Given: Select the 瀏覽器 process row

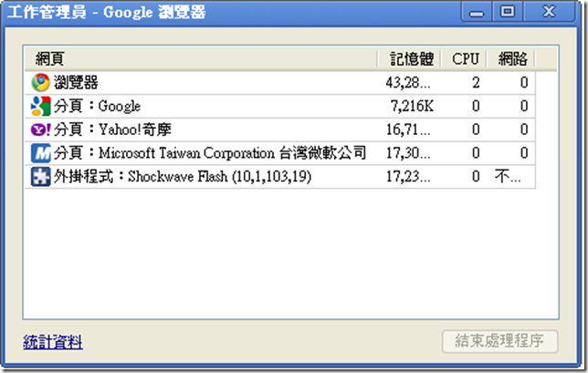Looking at the screenshot, I should tap(280, 82).
